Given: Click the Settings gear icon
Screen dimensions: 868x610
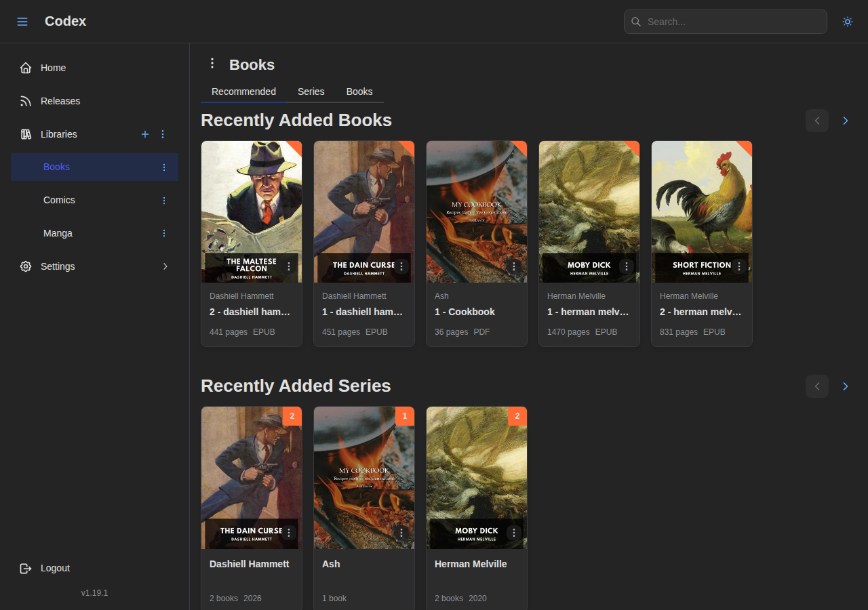Looking at the screenshot, I should (26, 266).
